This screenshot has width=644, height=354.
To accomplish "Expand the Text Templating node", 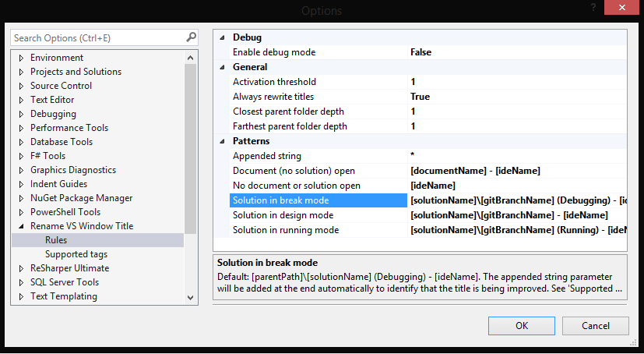I will (21, 296).
